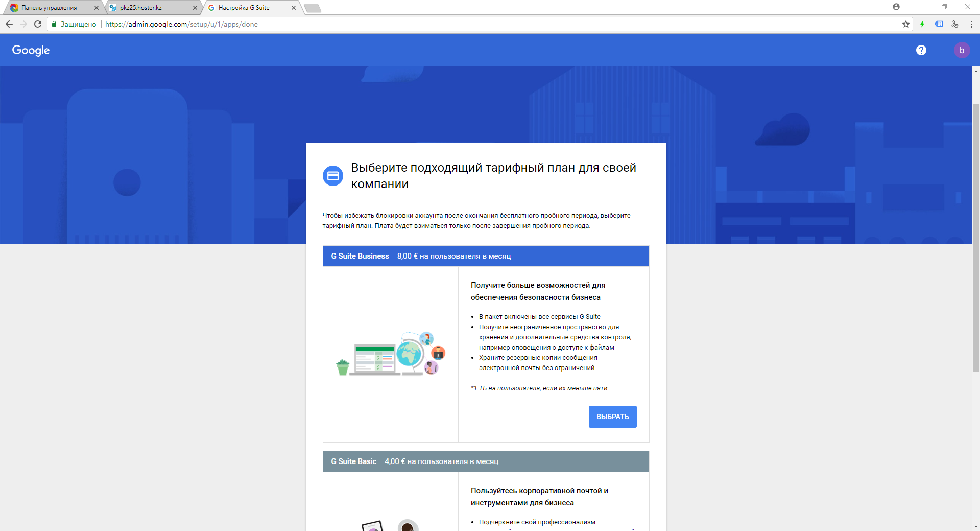Click bullet 'Получите неограниченное пространство'
The height and width of the screenshot is (531, 980).
pyautogui.click(x=555, y=337)
